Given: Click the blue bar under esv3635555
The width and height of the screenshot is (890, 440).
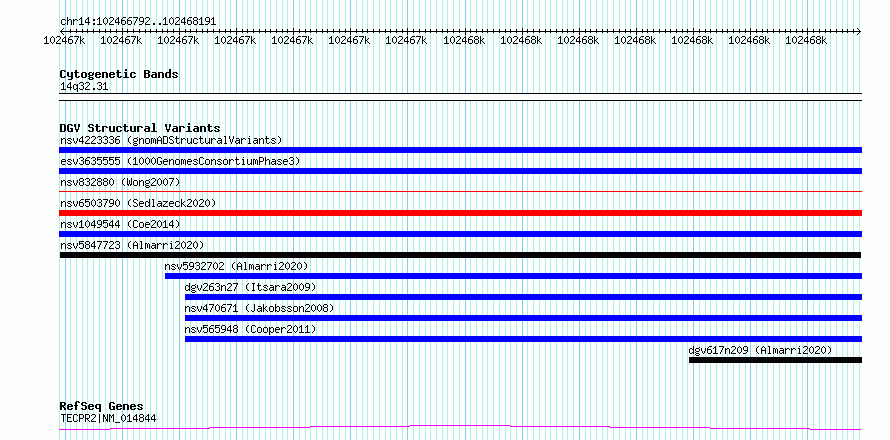Looking at the screenshot, I should (460, 171).
